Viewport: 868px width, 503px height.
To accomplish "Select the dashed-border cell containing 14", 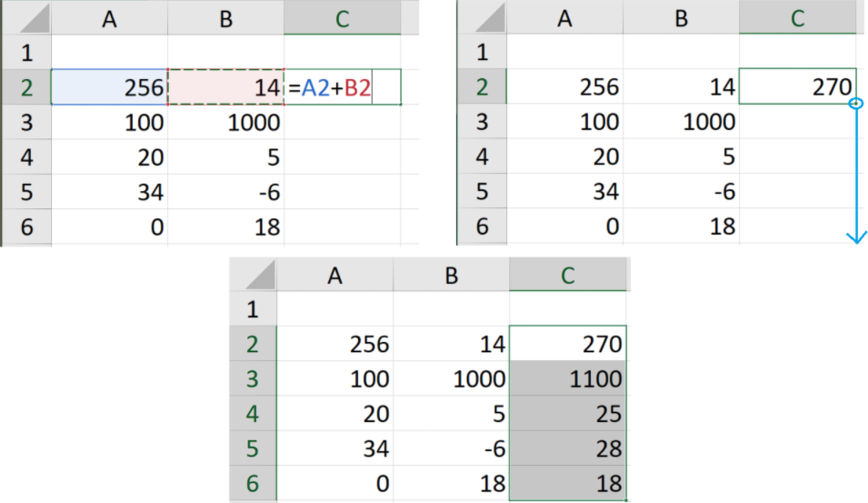I will pyautogui.click(x=225, y=87).
